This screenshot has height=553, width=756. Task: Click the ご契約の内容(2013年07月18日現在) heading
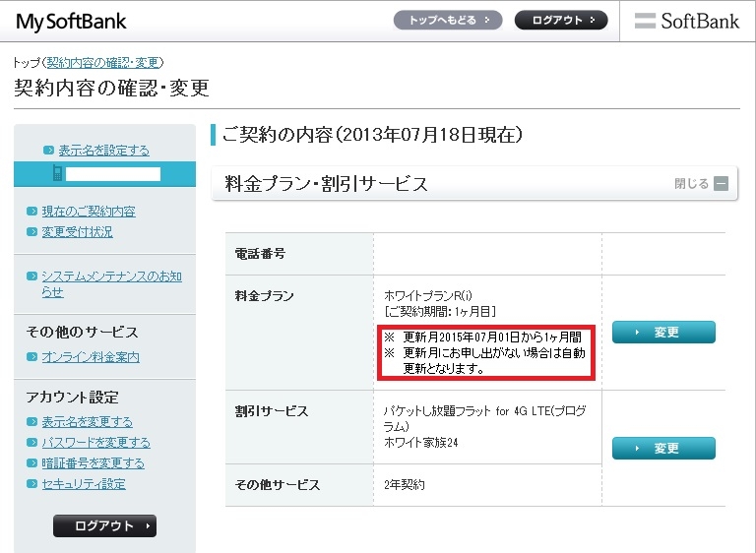coord(372,135)
